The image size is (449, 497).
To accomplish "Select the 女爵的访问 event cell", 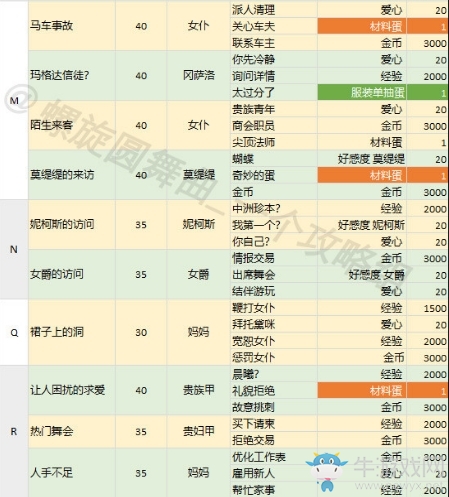I will 72,274.
